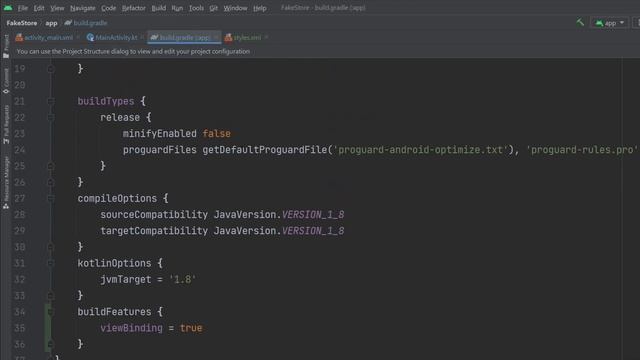
Task: Open the Git menu
Action: coord(213,8)
